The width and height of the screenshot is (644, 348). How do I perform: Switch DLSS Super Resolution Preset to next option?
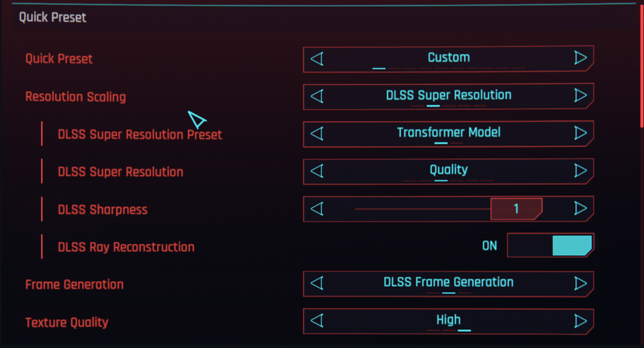[581, 133]
